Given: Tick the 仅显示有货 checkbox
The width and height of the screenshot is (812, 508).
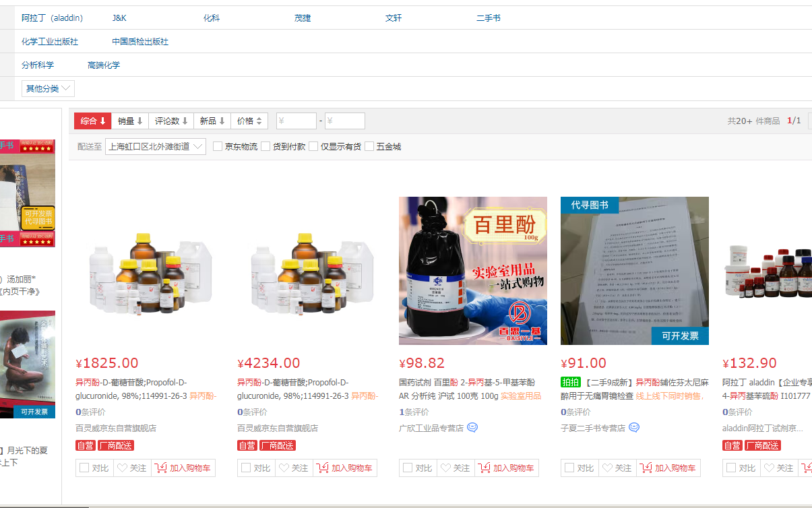Looking at the screenshot, I should 313,147.
